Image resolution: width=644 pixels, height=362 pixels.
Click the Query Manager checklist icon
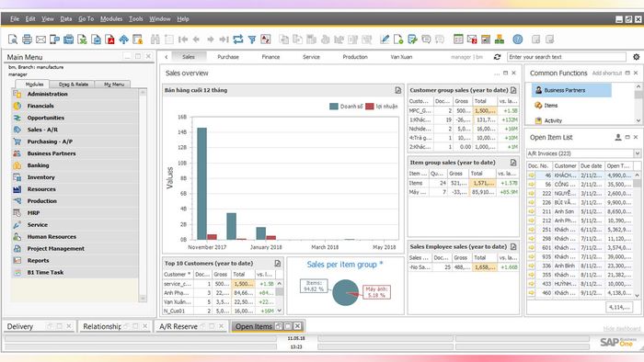coord(412,40)
